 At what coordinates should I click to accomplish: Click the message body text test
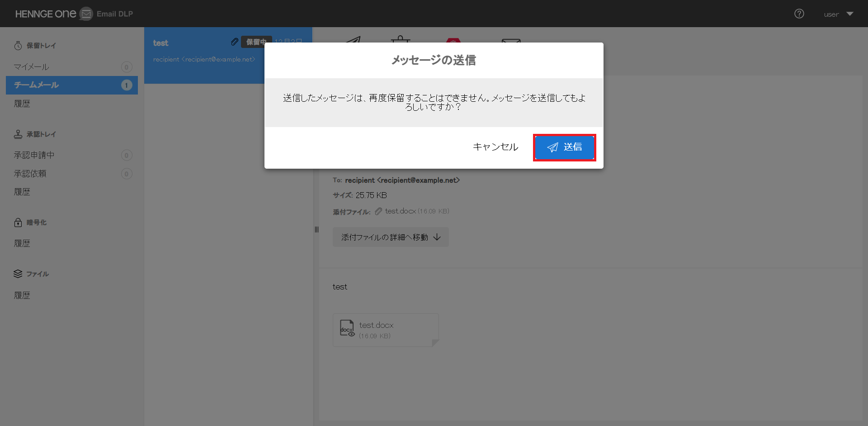click(340, 287)
